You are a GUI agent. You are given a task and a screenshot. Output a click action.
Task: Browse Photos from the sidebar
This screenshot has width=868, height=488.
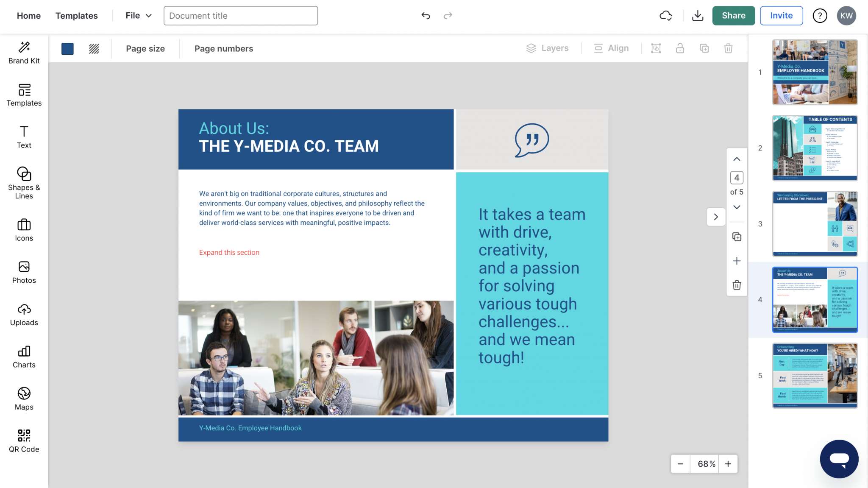click(24, 272)
